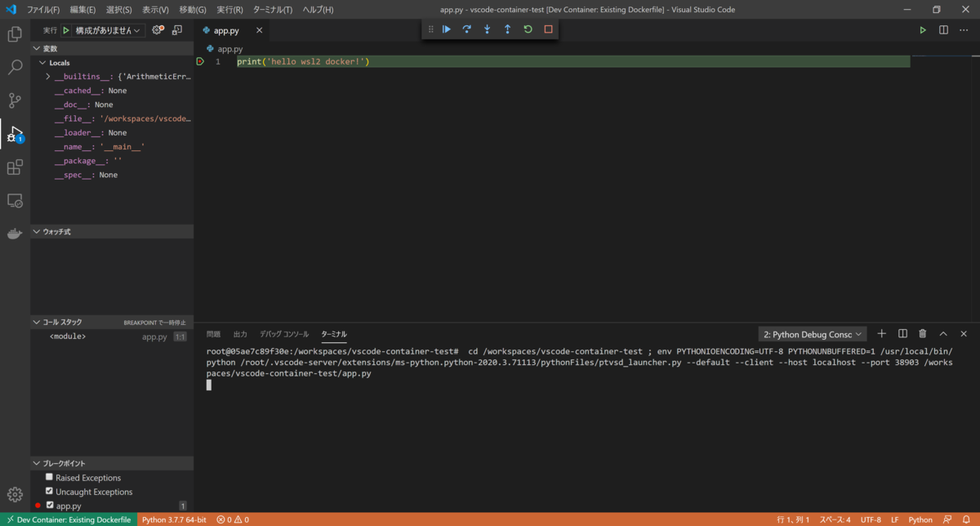Step into in the debug toolbar
The image size is (980, 526).
click(x=488, y=29)
